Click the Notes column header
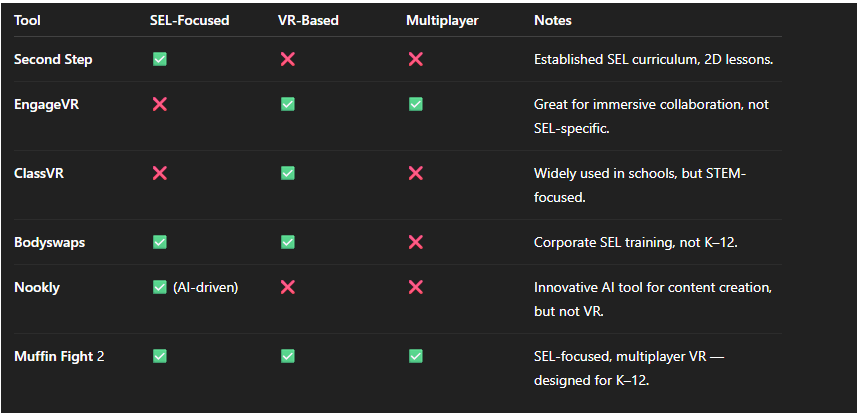861x415 pixels. click(553, 20)
